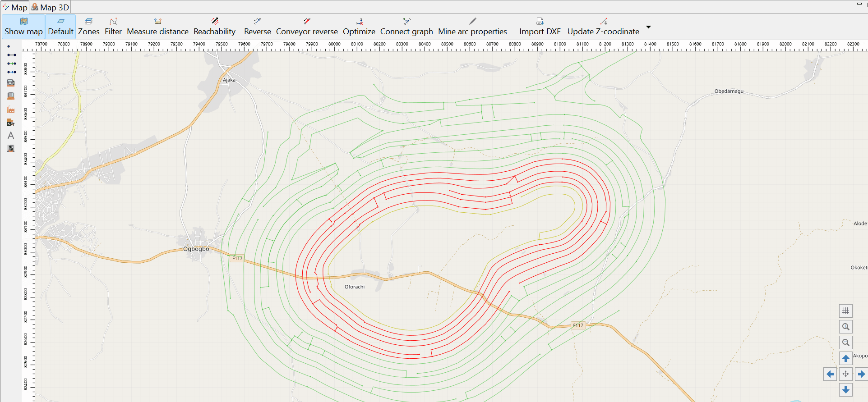Viewport: 868px width, 402px height.
Task: Zoom in with the magnifier plus button
Action: point(846,327)
